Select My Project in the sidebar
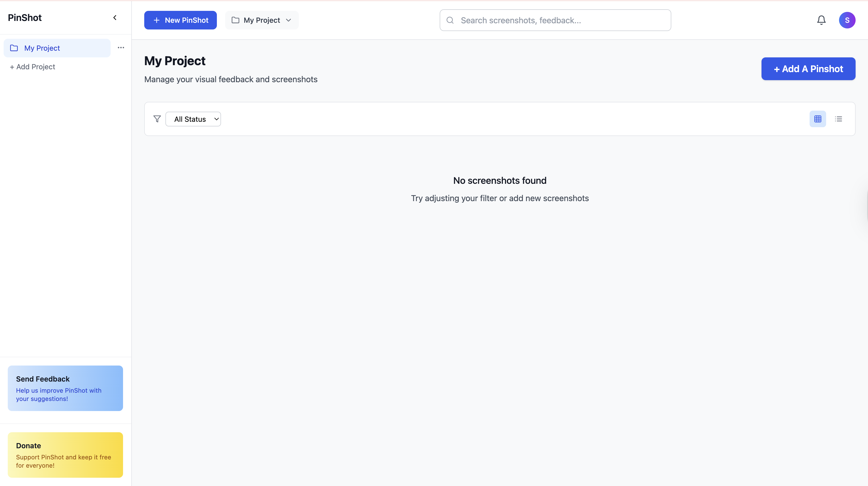 [42, 48]
